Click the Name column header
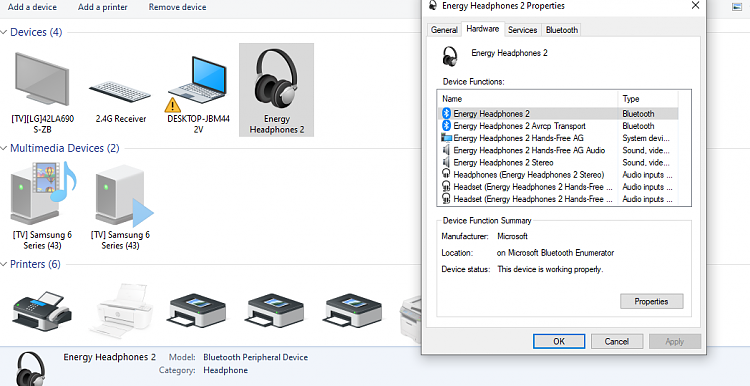 528,99
